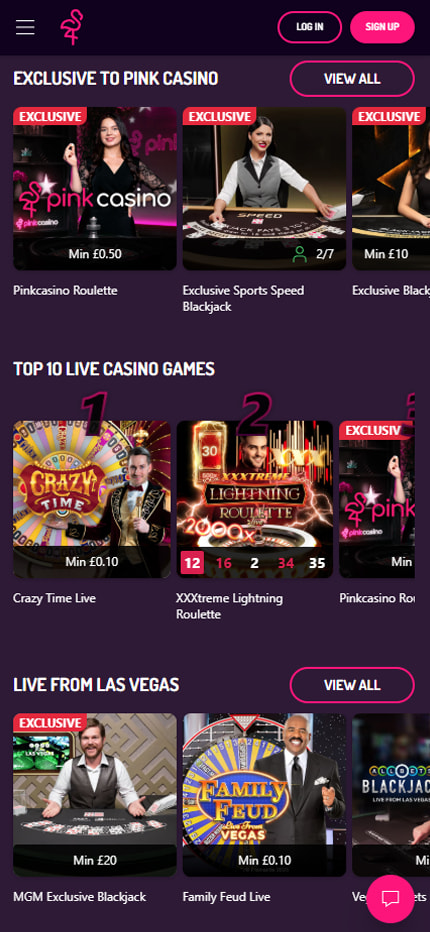Viewport: 430px width, 932px height.
Task: Launch the XXXtreme Lightning Roulette tile
Action: tap(255, 499)
